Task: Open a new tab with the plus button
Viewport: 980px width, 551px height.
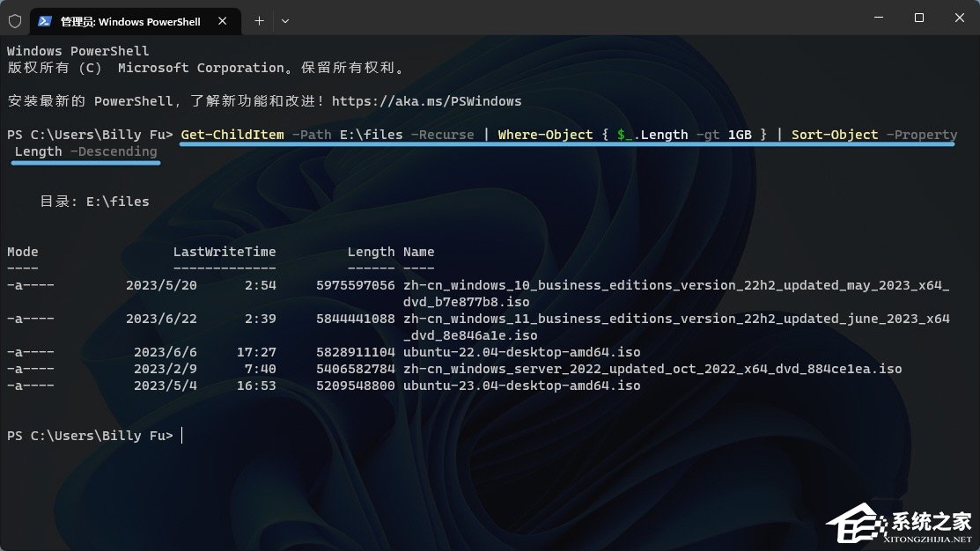Action: (260, 21)
